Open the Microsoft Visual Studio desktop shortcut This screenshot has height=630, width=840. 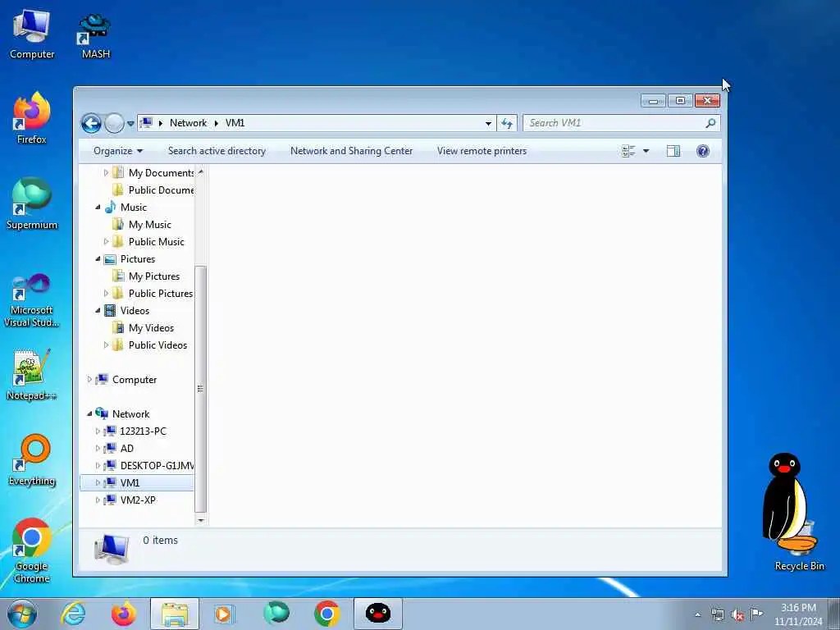point(32,300)
